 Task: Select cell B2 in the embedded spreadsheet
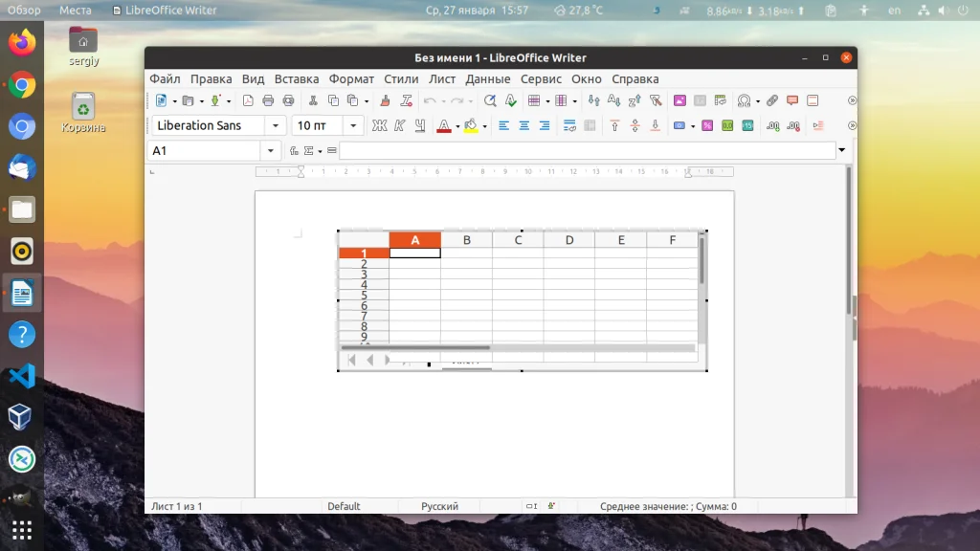coord(467,262)
